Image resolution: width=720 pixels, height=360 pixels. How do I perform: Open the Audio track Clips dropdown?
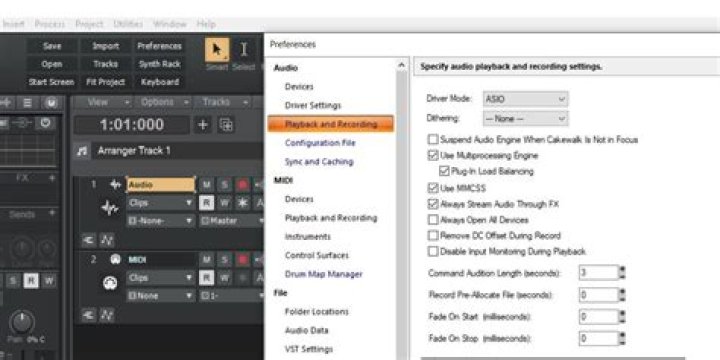click(x=160, y=202)
